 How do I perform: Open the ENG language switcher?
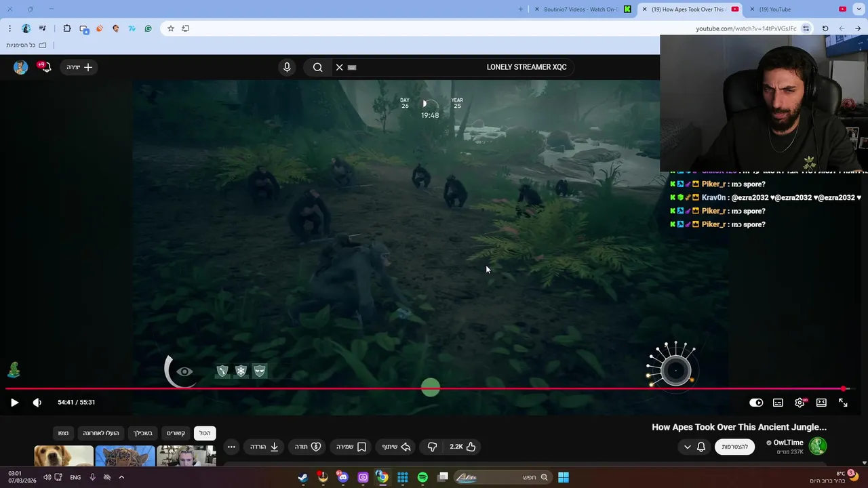tap(75, 477)
